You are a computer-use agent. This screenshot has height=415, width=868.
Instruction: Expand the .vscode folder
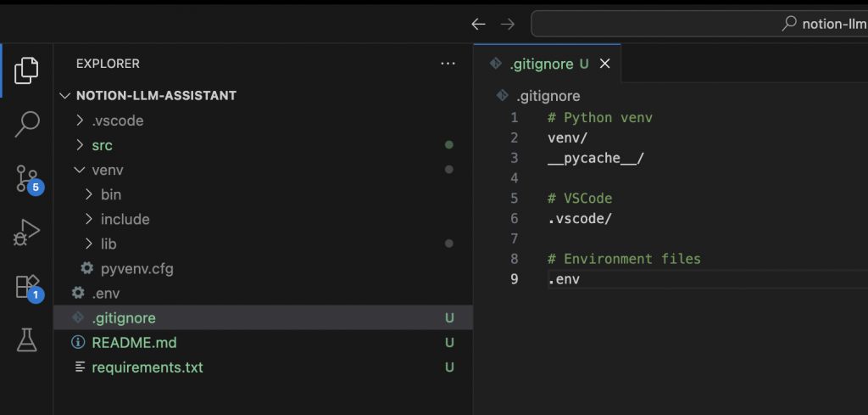(117, 121)
